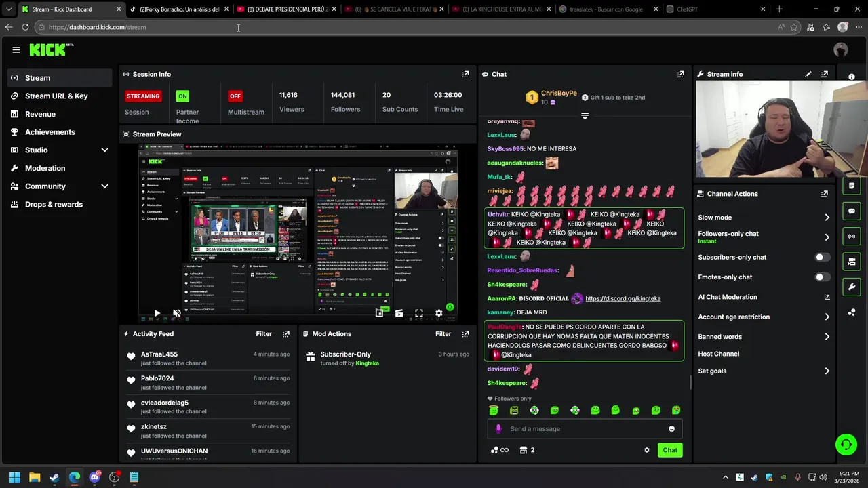
Task: Pop out the Session Info panel
Action: pos(465,74)
